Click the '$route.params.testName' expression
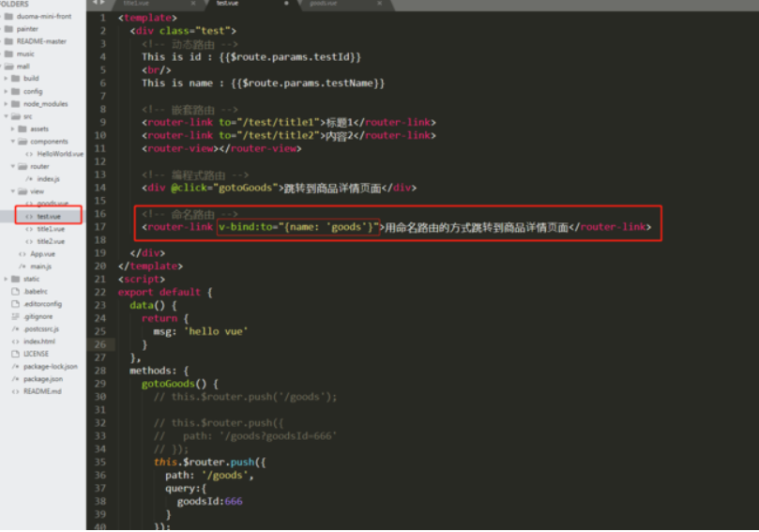 click(308, 84)
